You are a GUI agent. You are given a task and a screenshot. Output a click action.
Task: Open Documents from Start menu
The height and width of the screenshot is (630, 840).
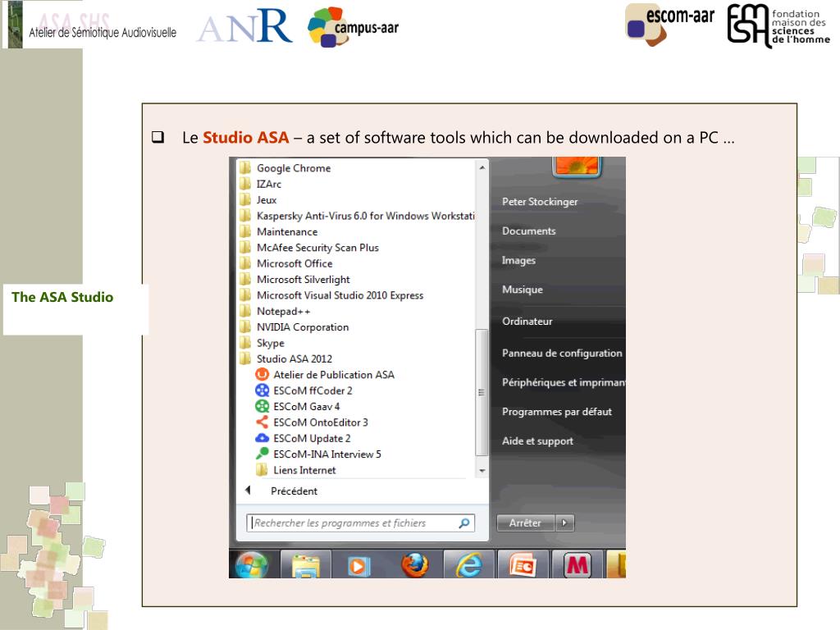[x=529, y=231]
